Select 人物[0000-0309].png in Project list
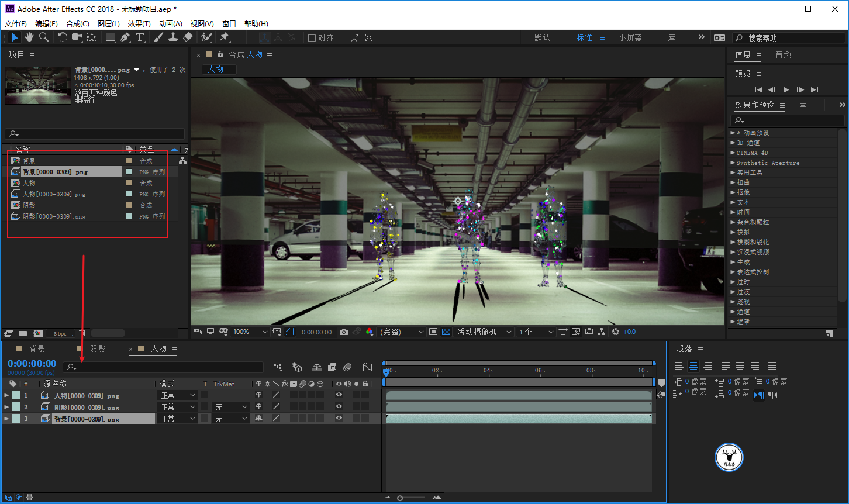The image size is (849, 504). tap(54, 194)
